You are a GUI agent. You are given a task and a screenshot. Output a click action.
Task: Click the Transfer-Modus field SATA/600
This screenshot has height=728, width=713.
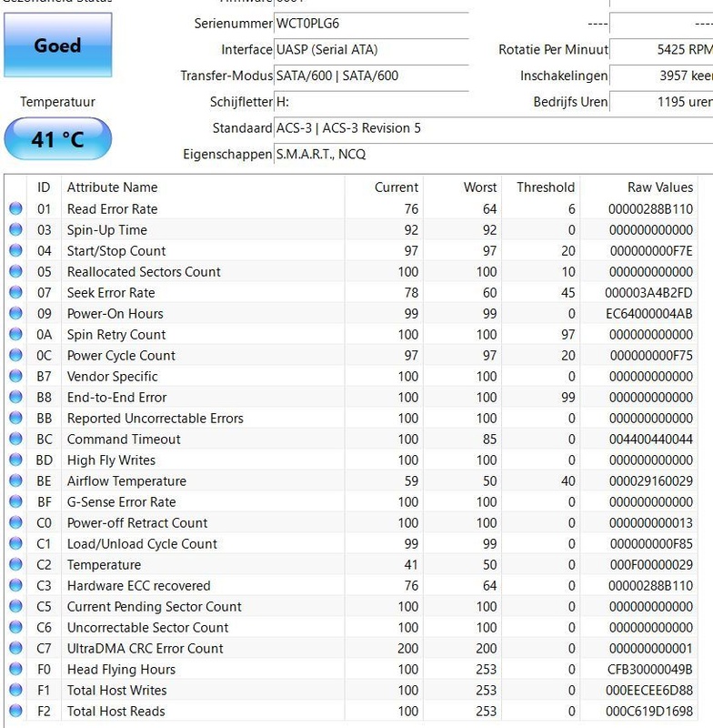[372, 76]
